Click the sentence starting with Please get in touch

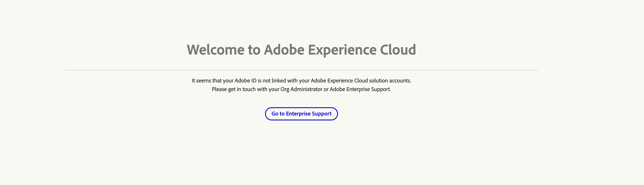click(301, 89)
